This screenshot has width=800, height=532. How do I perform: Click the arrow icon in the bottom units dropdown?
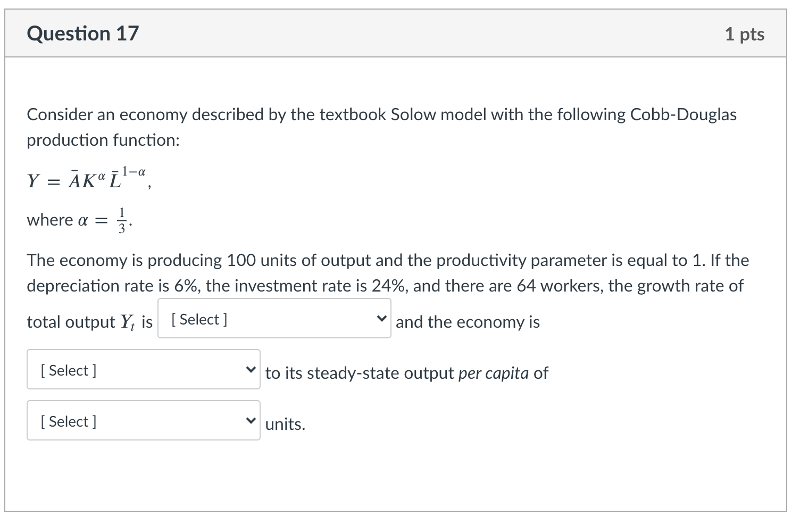pos(250,420)
